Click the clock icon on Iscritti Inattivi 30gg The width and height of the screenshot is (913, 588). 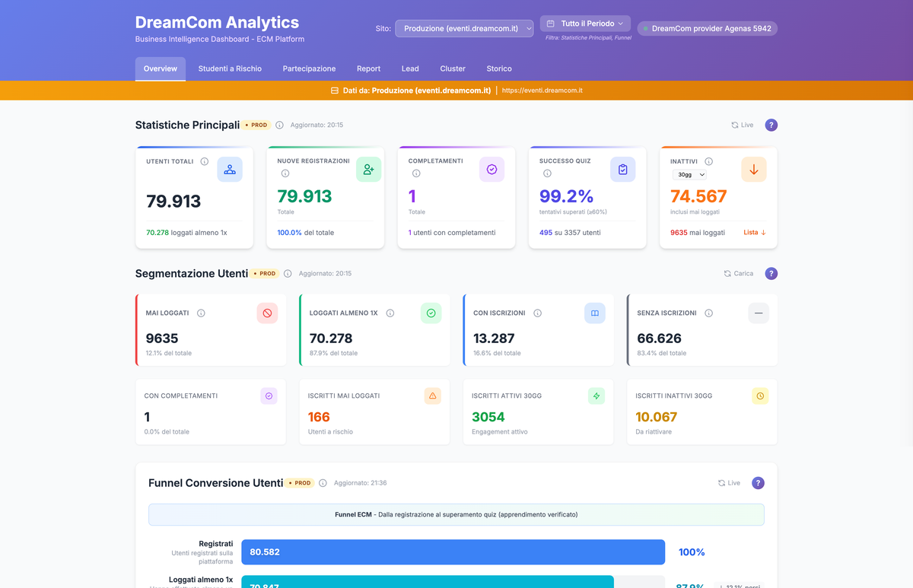point(759,396)
